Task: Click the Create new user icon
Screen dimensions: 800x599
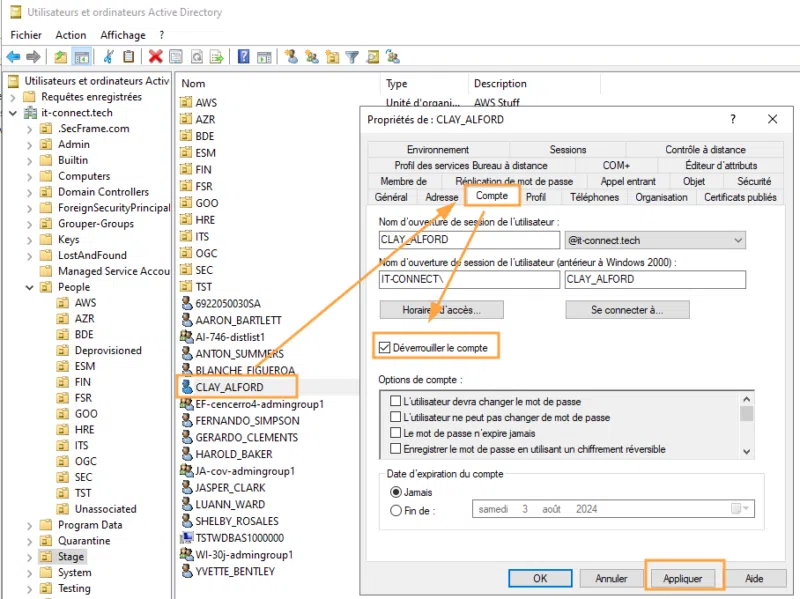Action: 293,56
